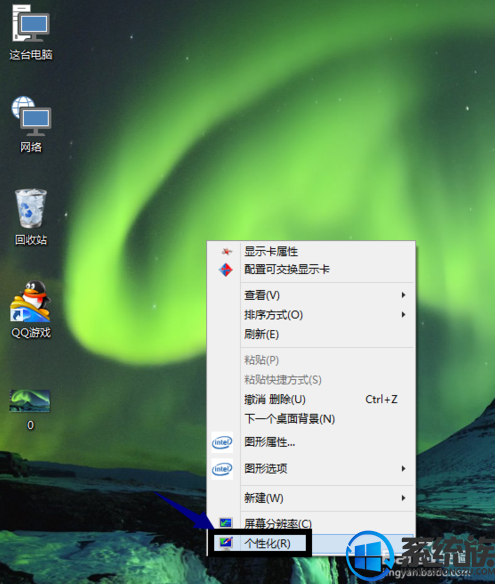The width and height of the screenshot is (495, 584).
Task: Open the 新建(W) submenu
Action: pyautogui.click(x=311, y=498)
